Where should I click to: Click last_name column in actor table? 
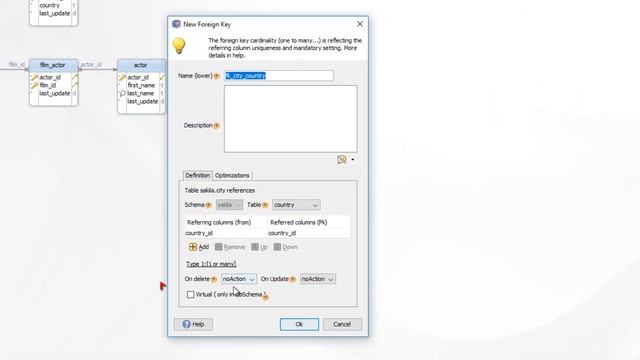click(x=141, y=93)
